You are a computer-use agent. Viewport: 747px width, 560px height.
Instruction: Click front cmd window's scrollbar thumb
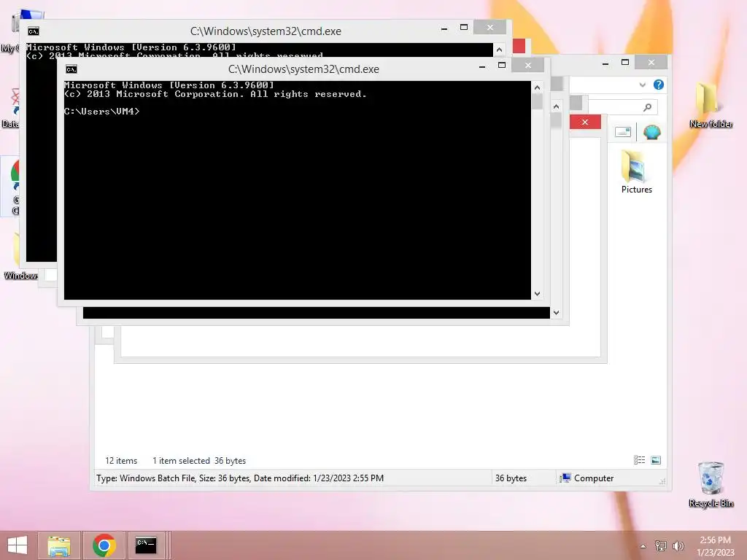coord(538,101)
